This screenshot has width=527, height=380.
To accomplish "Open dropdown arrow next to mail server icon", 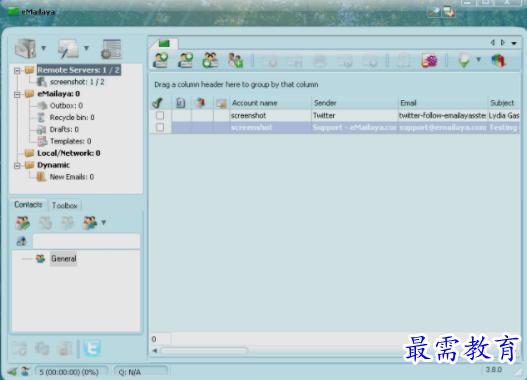I will pyautogui.click(x=44, y=48).
